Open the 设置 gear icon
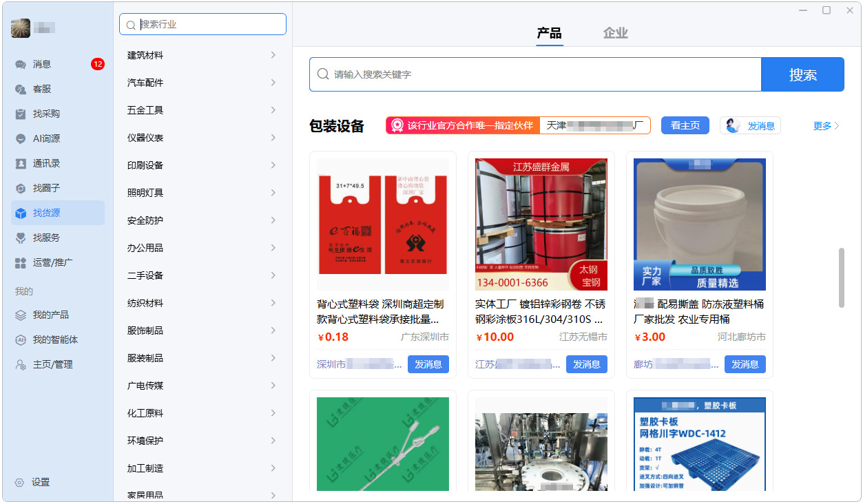The height and width of the screenshot is (504, 863). [x=19, y=482]
